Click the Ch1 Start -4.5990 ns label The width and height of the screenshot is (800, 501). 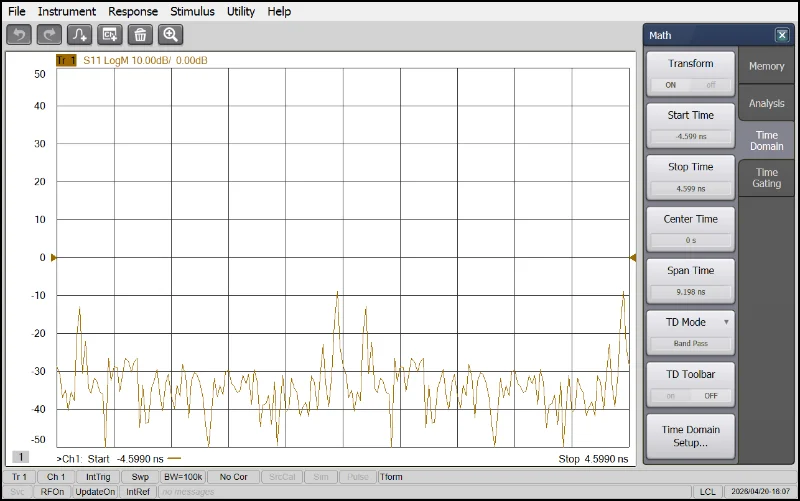click(x=110, y=459)
